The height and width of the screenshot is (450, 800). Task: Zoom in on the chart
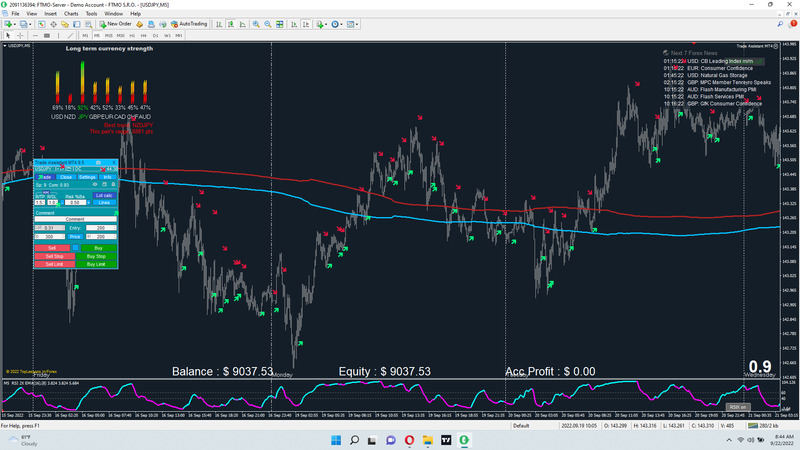256,24
